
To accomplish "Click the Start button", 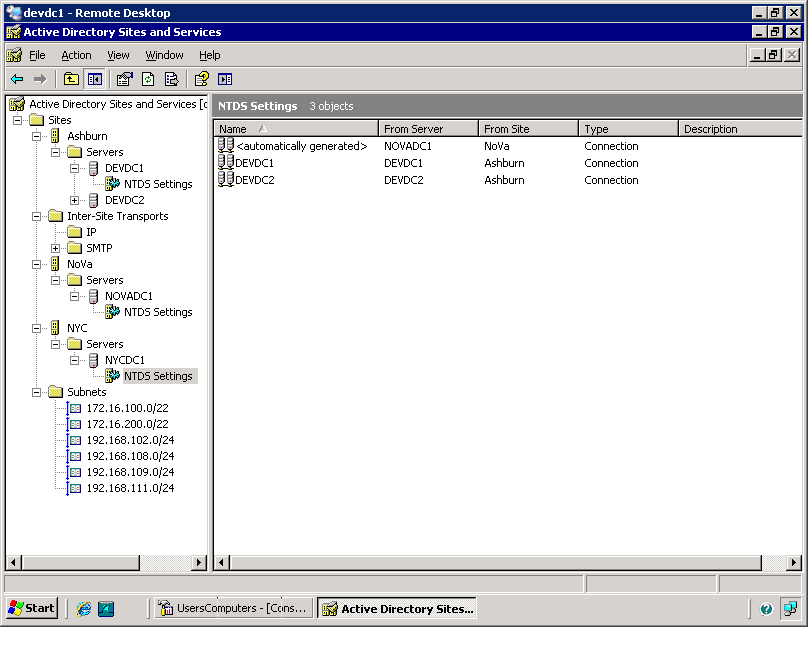I will [32, 608].
